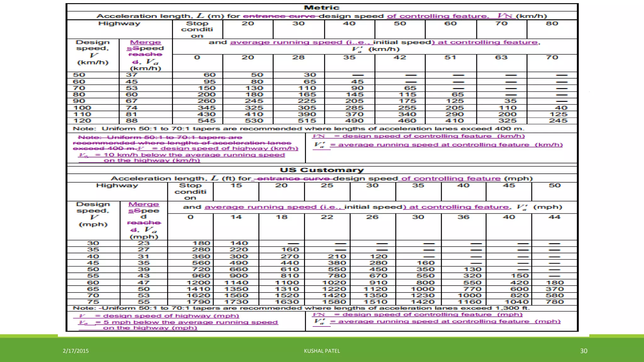Click the 545 value in metric 120 row
This screenshot has width=644, height=362.
click(x=206, y=121)
